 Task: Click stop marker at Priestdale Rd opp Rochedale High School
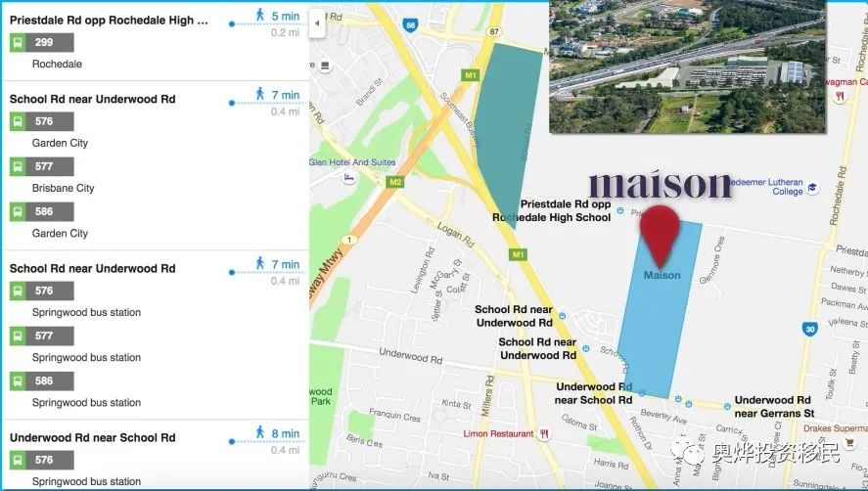(620, 211)
